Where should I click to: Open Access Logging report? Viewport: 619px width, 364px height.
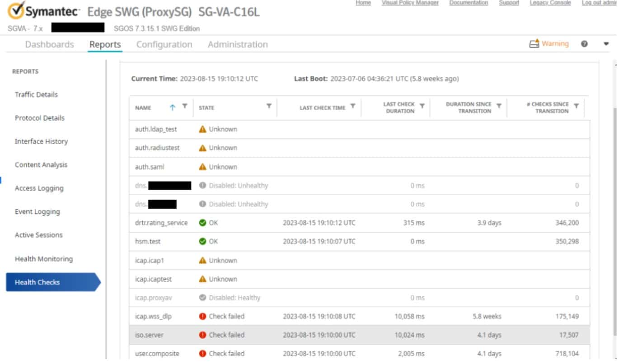coord(39,188)
